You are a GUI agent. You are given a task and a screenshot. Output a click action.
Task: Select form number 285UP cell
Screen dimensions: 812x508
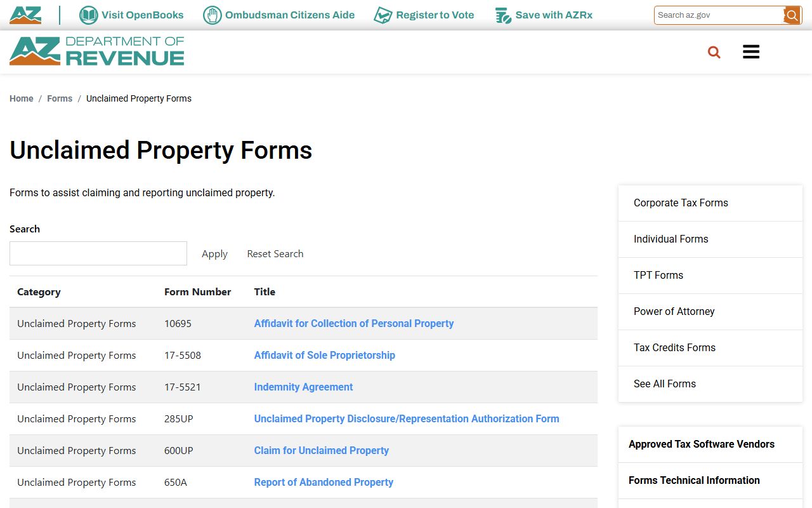pyautogui.click(x=179, y=418)
